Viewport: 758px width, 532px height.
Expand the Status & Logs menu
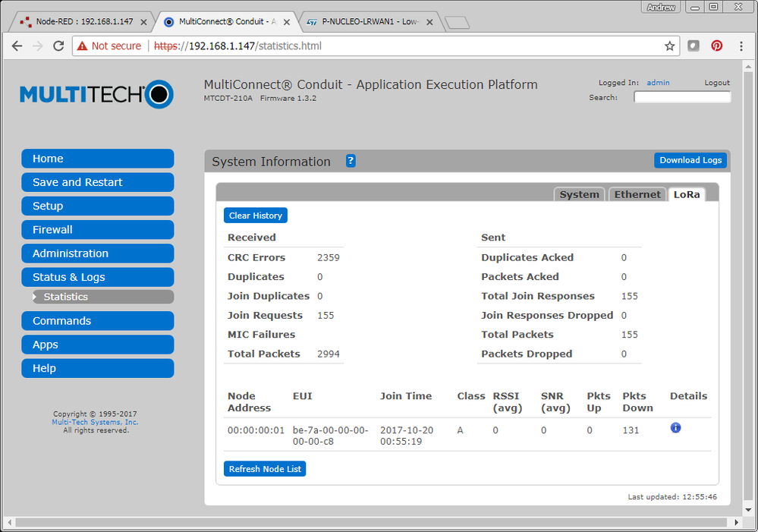[x=98, y=277]
